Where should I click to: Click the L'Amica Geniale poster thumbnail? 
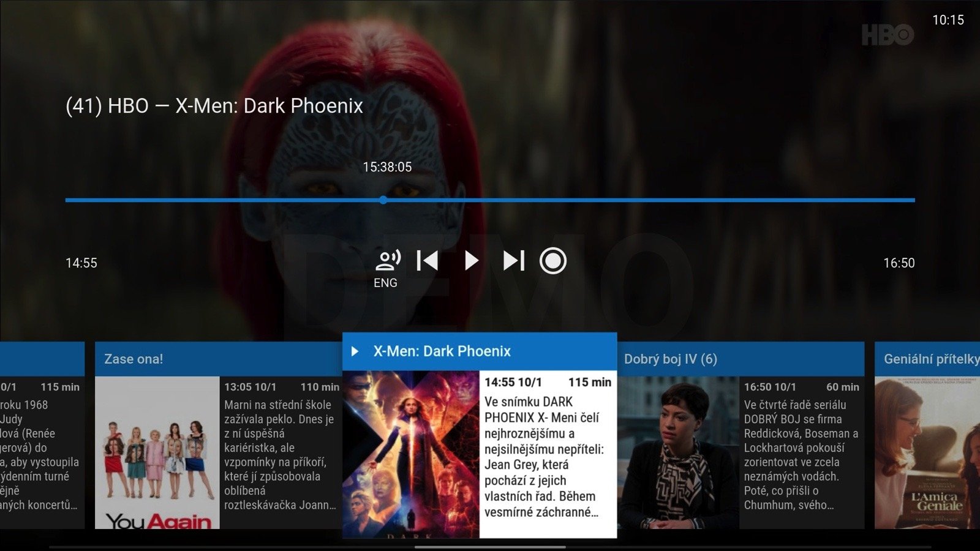(927, 452)
